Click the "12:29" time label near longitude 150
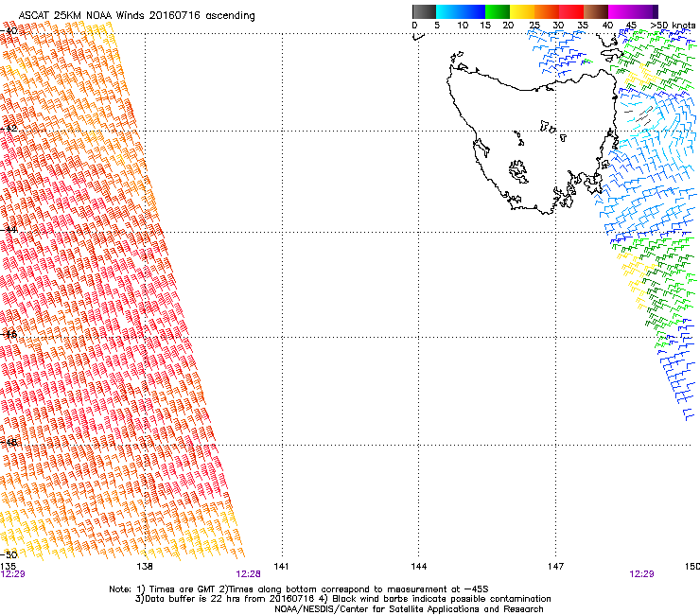 click(641, 574)
